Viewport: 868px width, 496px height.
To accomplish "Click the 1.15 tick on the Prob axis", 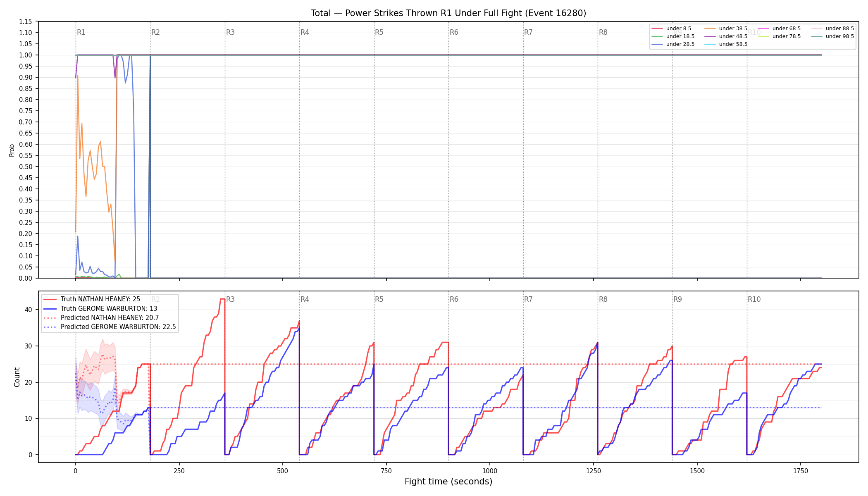I will click(x=25, y=21).
